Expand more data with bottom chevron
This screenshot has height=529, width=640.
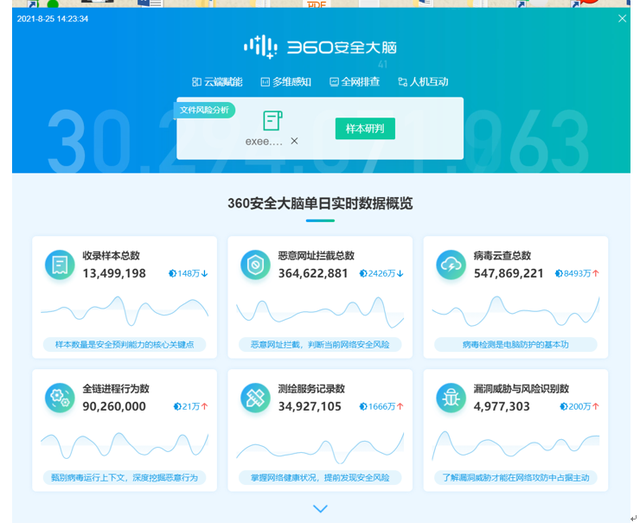pos(320,509)
